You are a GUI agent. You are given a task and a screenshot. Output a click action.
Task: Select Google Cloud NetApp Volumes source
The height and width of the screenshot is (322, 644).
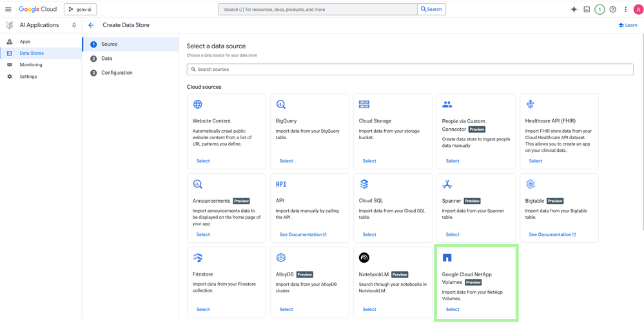pyautogui.click(x=453, y=309)
